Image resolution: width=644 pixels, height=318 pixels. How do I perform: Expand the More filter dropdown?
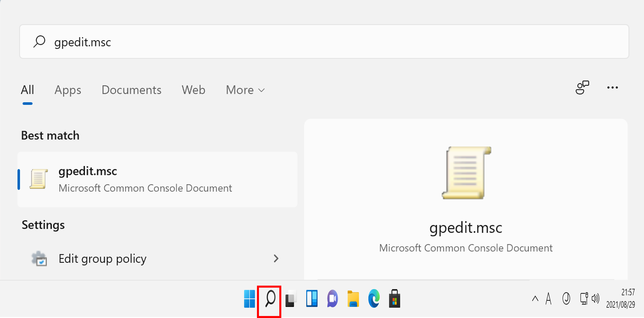[245, 90]
